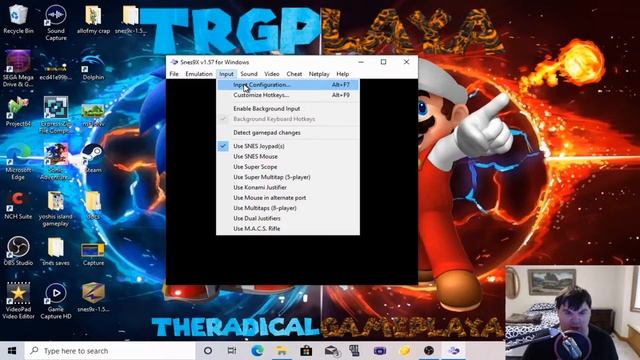Select the NCH Suite desktop icon

(18, 205)
